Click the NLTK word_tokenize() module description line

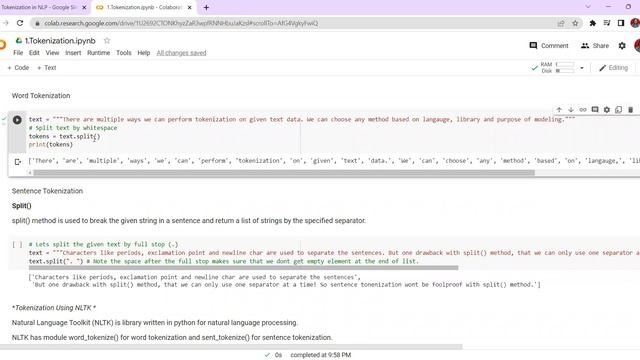(172, 338)
